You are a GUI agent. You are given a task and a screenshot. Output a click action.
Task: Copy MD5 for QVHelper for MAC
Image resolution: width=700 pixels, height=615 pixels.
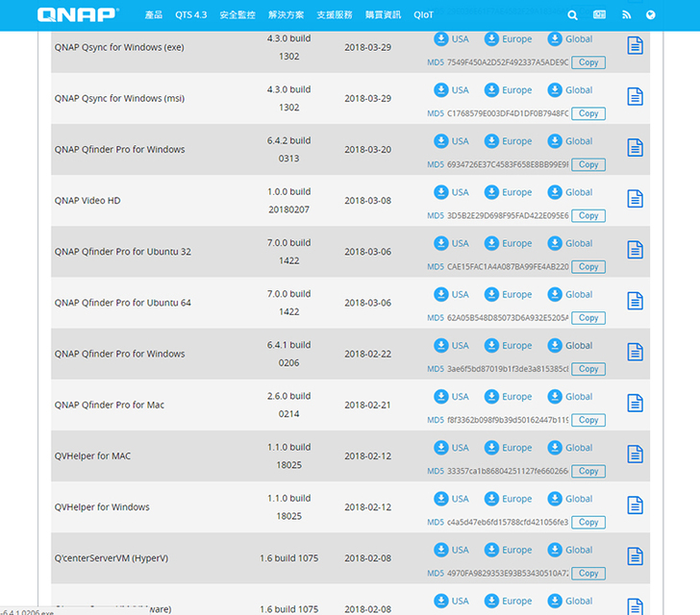click(588, 471)
